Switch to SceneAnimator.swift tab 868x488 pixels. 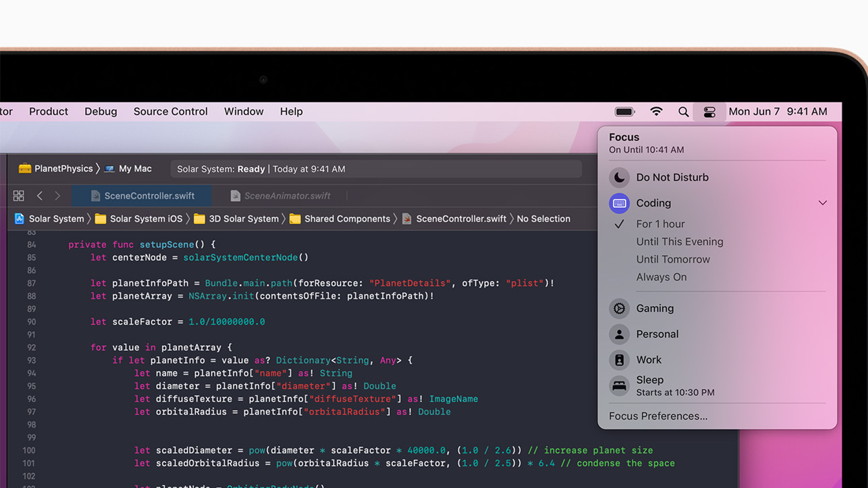tap(280, 196)
